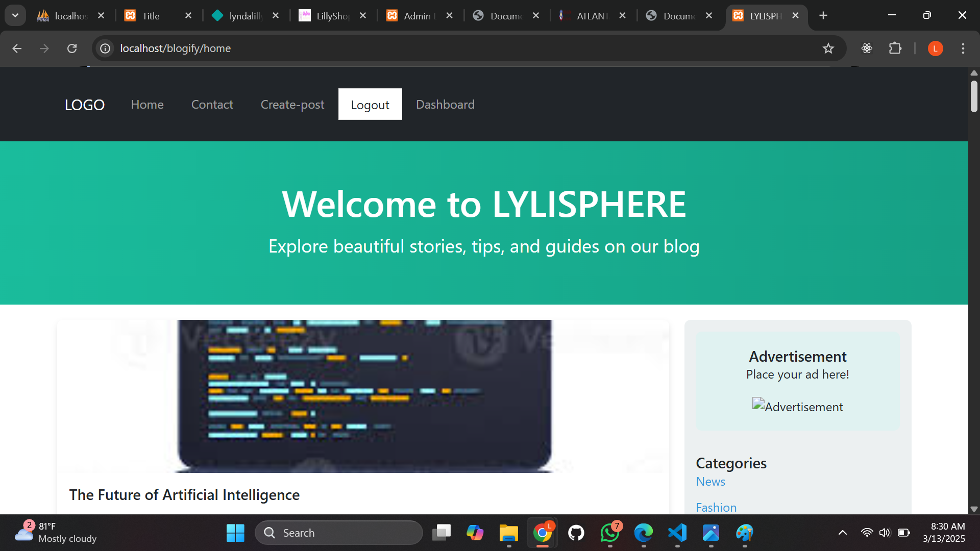Click the React DevTools extension icon
980x551 pixels.
coord(867,48)
